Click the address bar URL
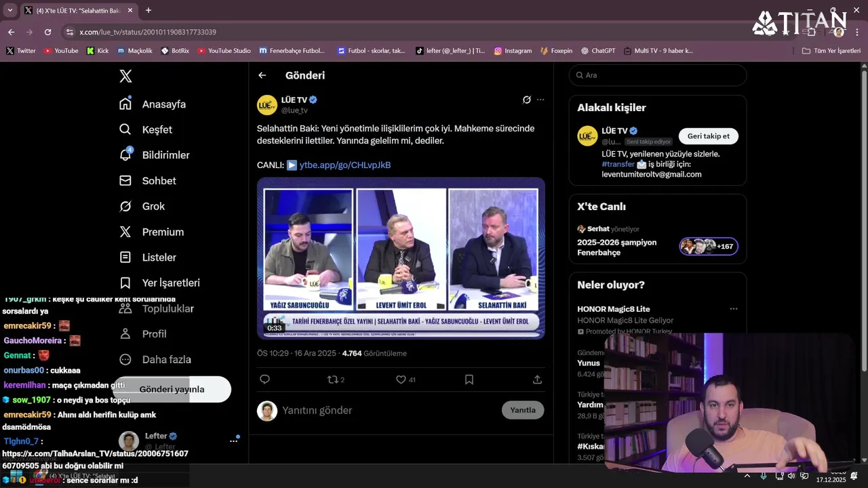The width and height of the screenshot is (868, 488). (x=148, y=32)
